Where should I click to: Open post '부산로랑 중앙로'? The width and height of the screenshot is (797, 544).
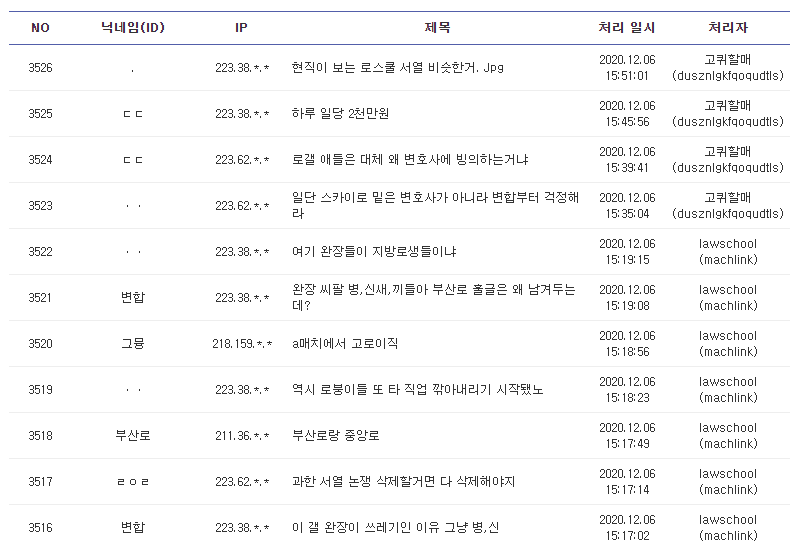tap(336, 436)
